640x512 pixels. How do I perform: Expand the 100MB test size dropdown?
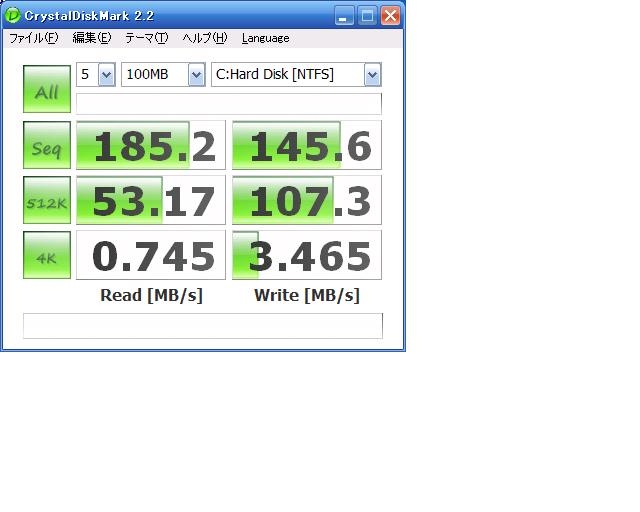pyautogui.click(x=196, y=75)
